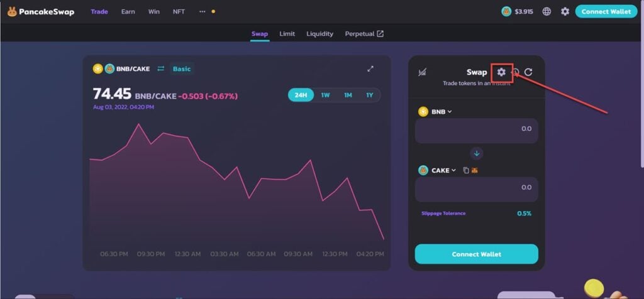
Task: Open the NFT menu
Action: 179,11
